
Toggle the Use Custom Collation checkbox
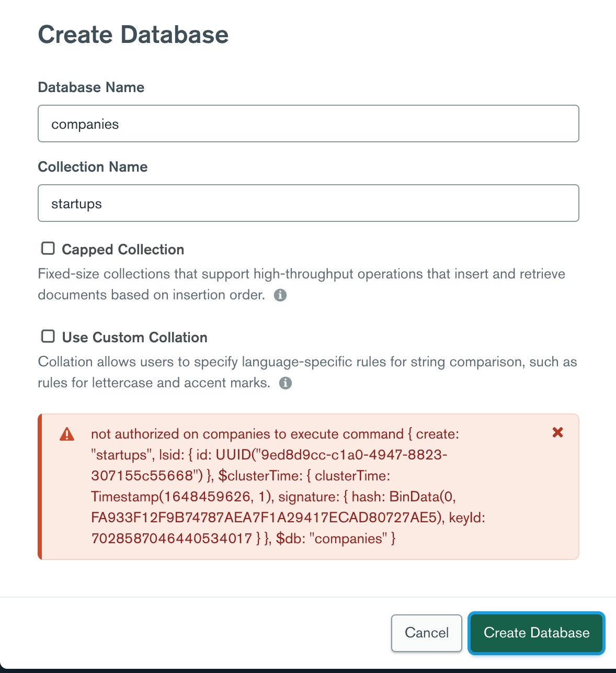click(48, 336)
